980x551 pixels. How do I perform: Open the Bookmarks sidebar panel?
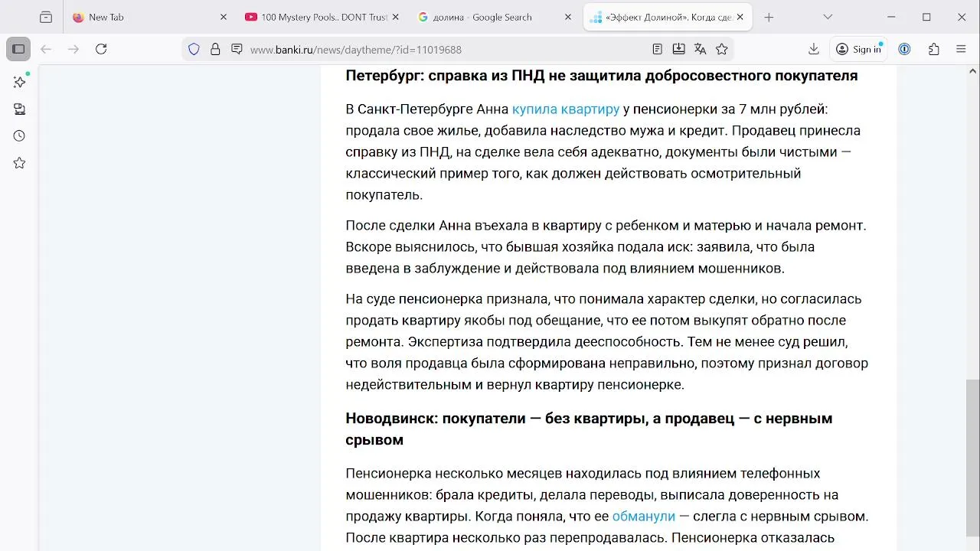(19, 163)
